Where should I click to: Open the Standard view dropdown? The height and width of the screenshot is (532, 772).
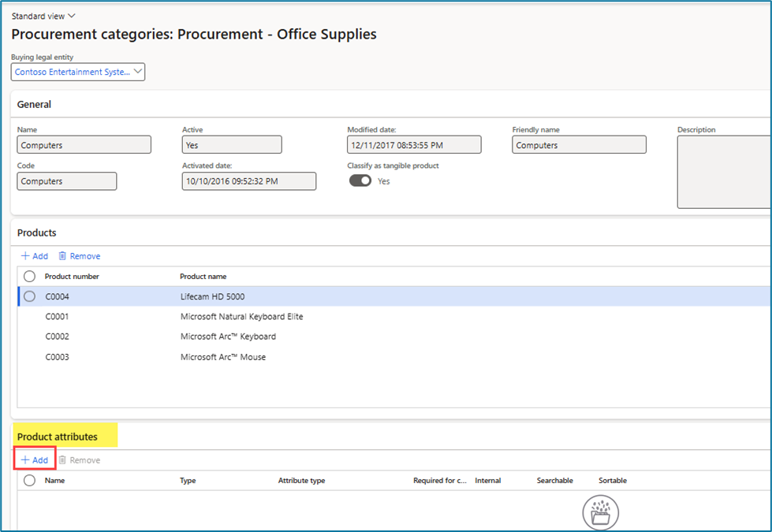(x=43, y=15)
